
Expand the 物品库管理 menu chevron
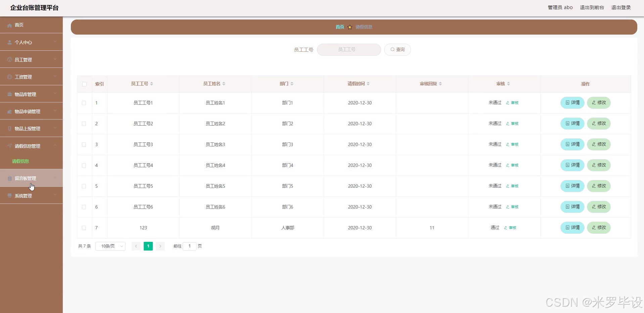(55, 93)
